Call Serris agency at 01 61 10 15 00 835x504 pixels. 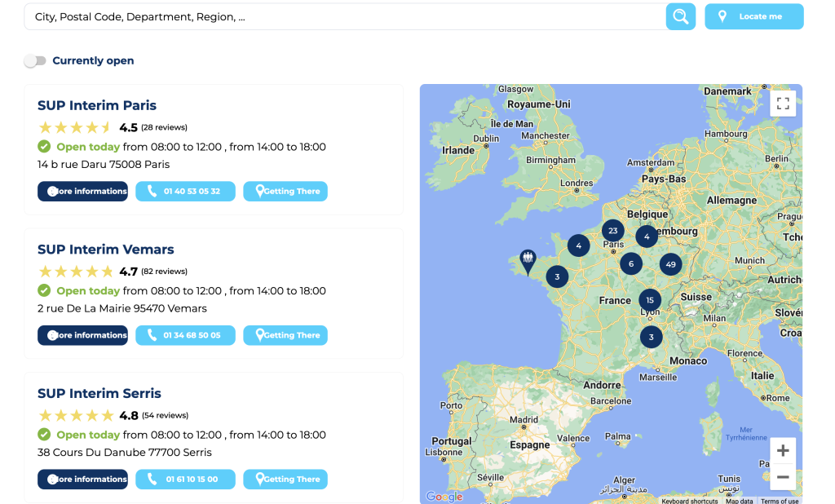pyautogui.click(x=185, y=479)
